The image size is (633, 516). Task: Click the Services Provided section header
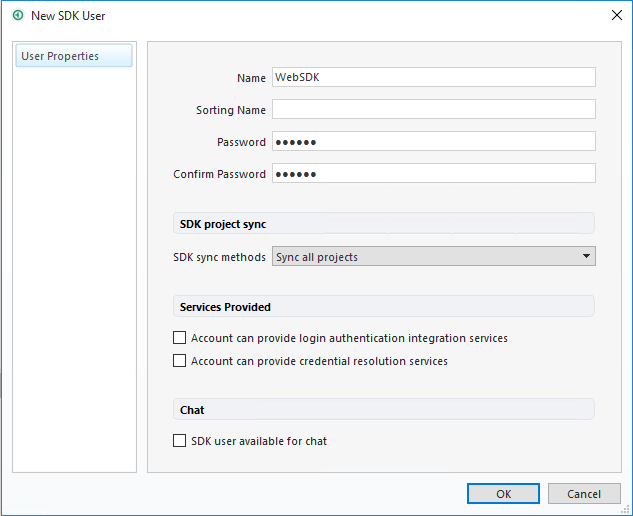[225, 307]
